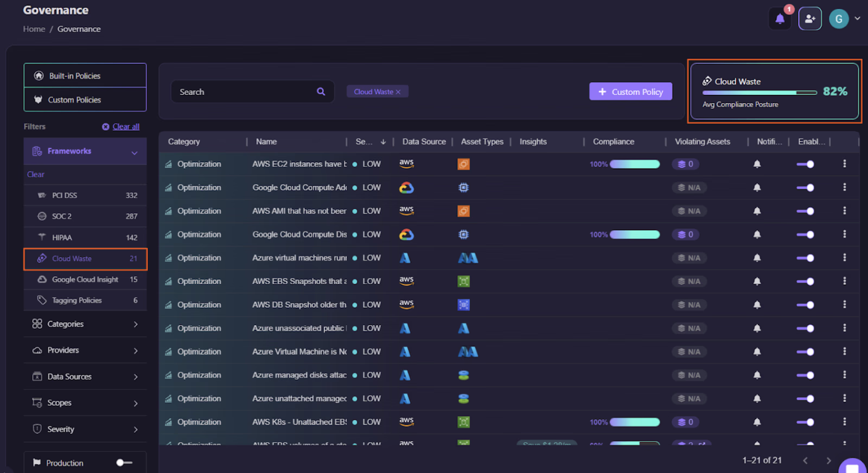
Task: Expand the Scopes filter
Action: tap(85, 403)
